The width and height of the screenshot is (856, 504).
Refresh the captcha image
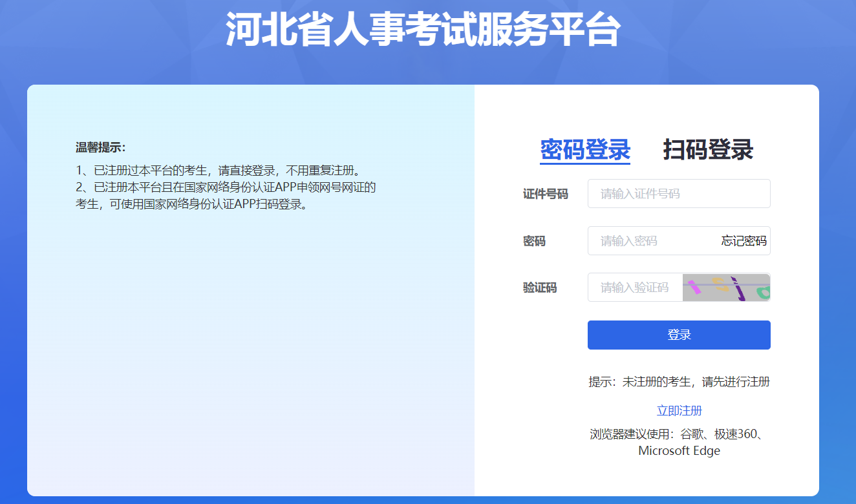tap(726, 288)
